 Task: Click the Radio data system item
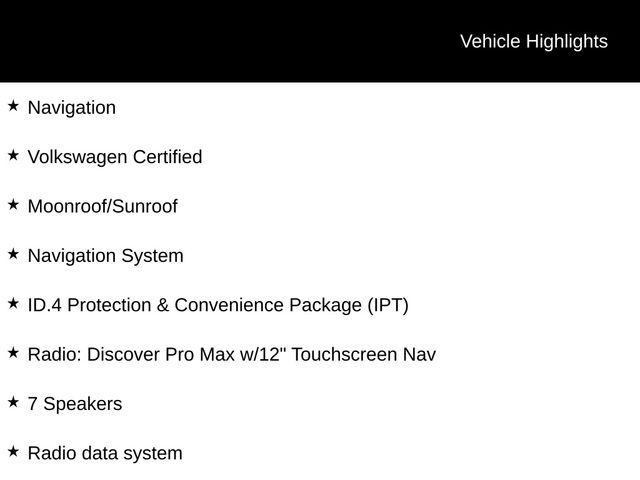coord(105,454)
